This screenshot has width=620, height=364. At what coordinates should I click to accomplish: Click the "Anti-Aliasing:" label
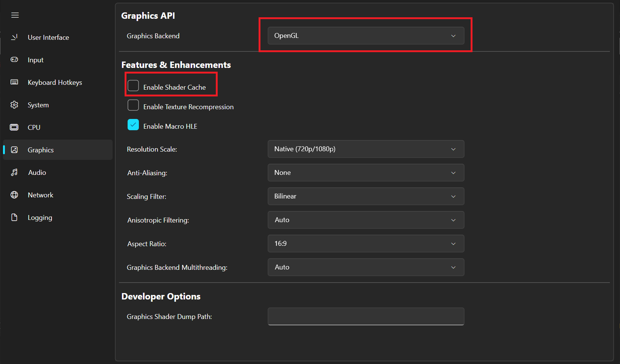pyautogui.click(x=147, y=173)
